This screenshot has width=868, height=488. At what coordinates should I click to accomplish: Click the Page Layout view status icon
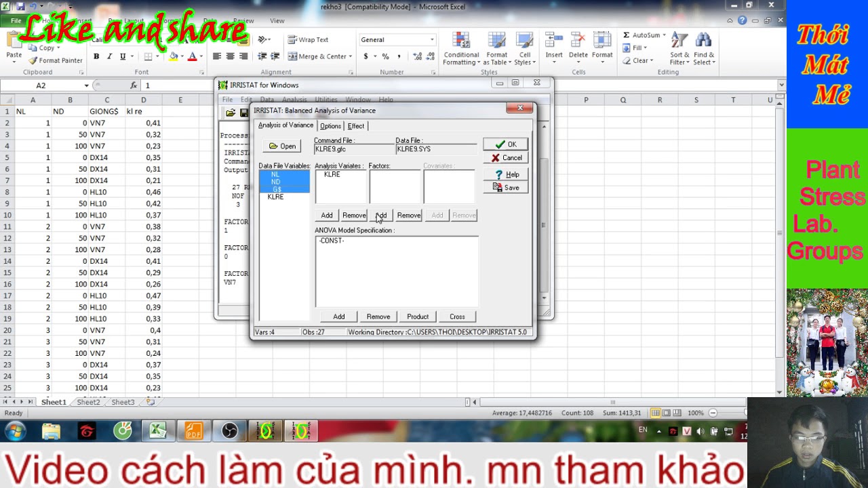[x=667, y=413]
